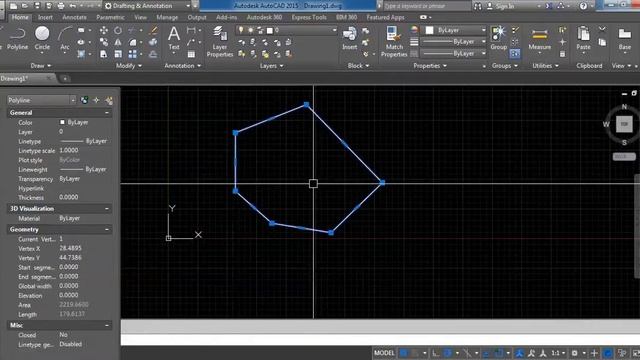The image size is (640, 360).
Task: Click the search keyword input field
Action: coord(426,6)
